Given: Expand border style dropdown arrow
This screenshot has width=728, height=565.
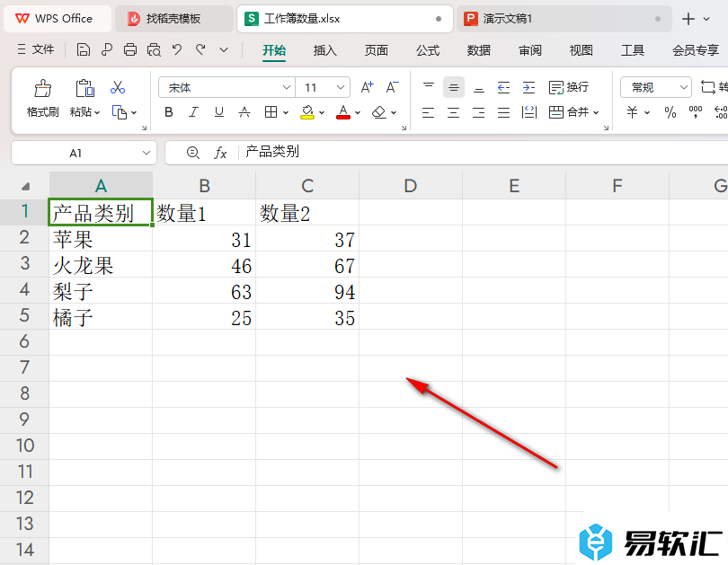Looking at the screenshot, I should click(286, 112).
